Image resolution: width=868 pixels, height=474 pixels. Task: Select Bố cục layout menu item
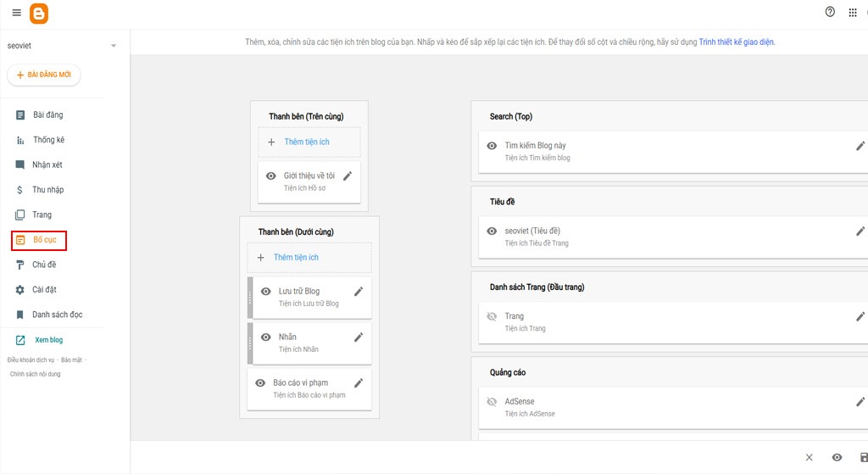click(x=39, y=240)
